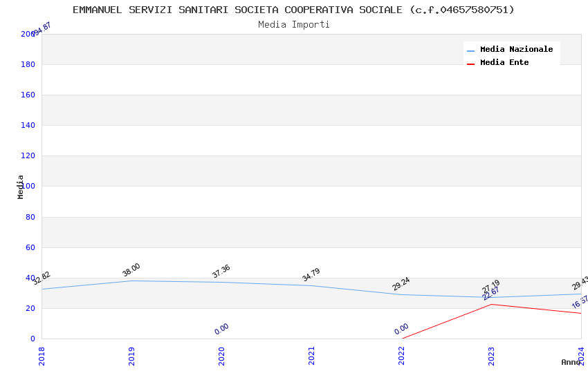The height and width of the screenshot is (380, 588).
Task: Click the 140 y-axis tick label
Action: (x=28, y=126)
